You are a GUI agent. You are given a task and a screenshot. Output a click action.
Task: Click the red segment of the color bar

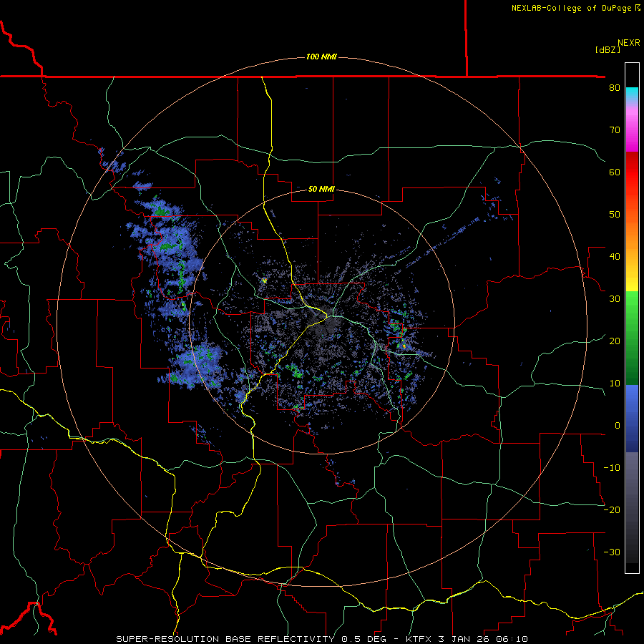pyautogui.click(x=632, y=172)
